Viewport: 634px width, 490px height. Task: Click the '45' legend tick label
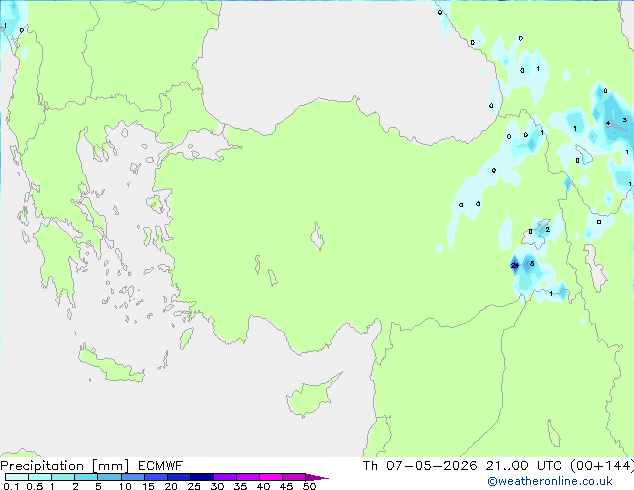click(x=286, y=486)
